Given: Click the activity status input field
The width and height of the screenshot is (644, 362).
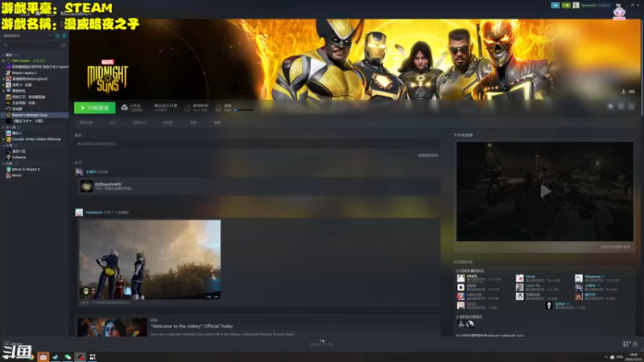Looking at the screenshot, I should (x=257, y=144).
